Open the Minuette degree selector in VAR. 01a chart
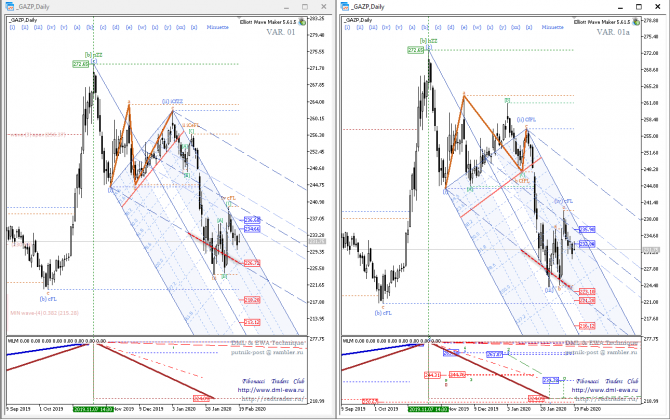Viewport: 670px width, 420px height. click(552, 27)
